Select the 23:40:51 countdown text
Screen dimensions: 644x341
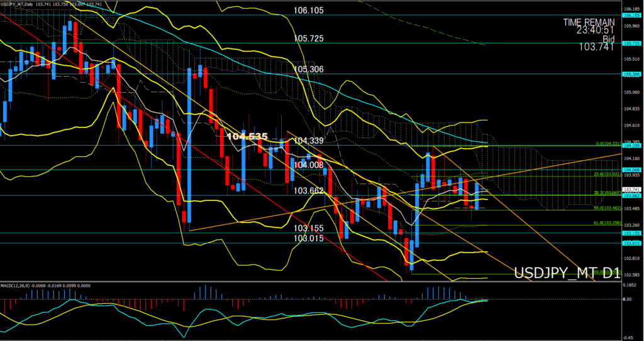[x=595, y=30]
